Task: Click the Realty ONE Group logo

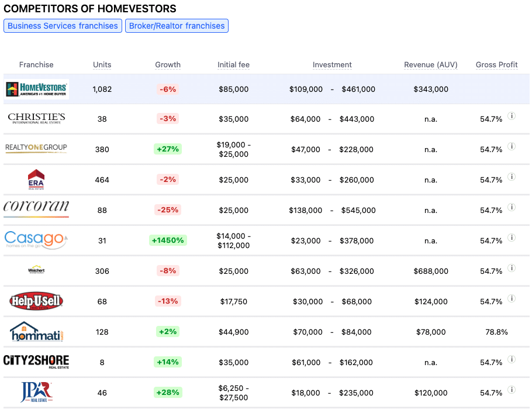Action: tap(36, 149)
